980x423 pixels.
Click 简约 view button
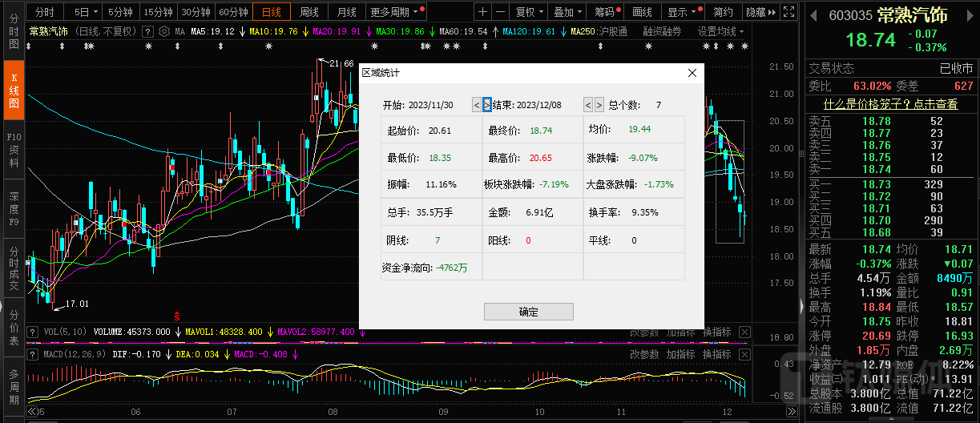[723, 12]
